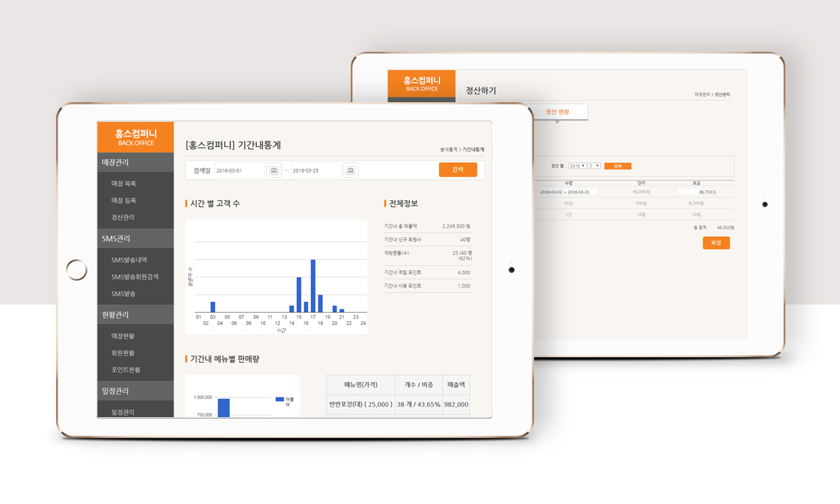Click the blue 매출액 legend marker
The height and width of the screenshot is (504, 840).
[x=280, y=399]
